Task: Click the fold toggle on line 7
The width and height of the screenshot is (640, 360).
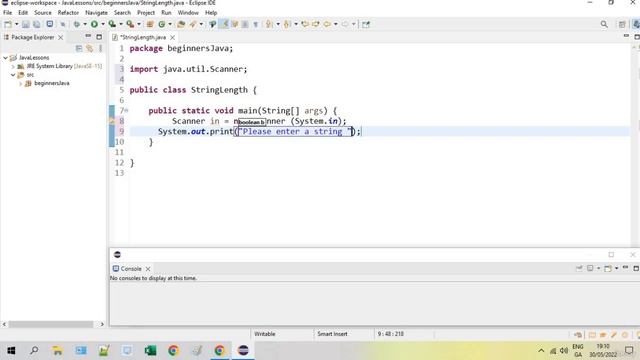Action: coord(126,111)
